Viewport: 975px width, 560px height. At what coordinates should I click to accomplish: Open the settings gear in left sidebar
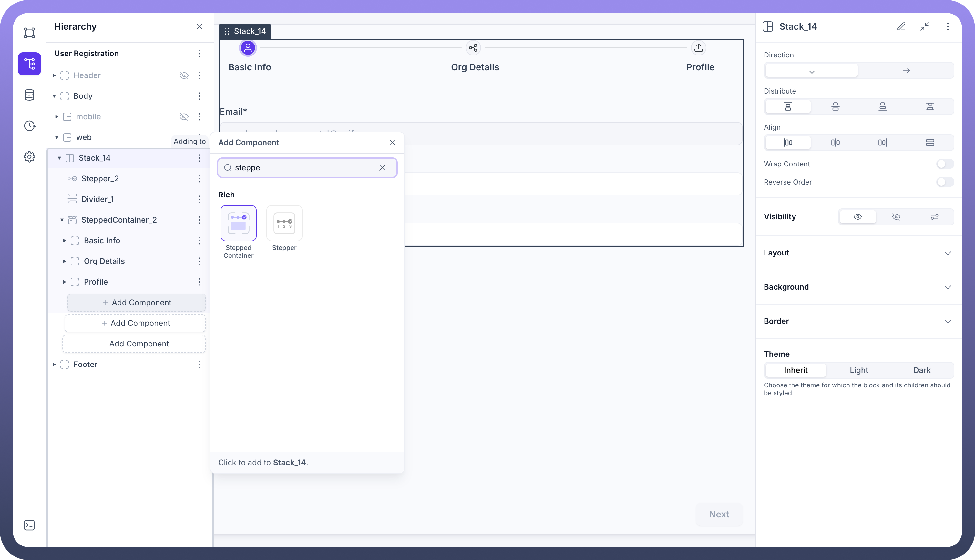[29, 156]
